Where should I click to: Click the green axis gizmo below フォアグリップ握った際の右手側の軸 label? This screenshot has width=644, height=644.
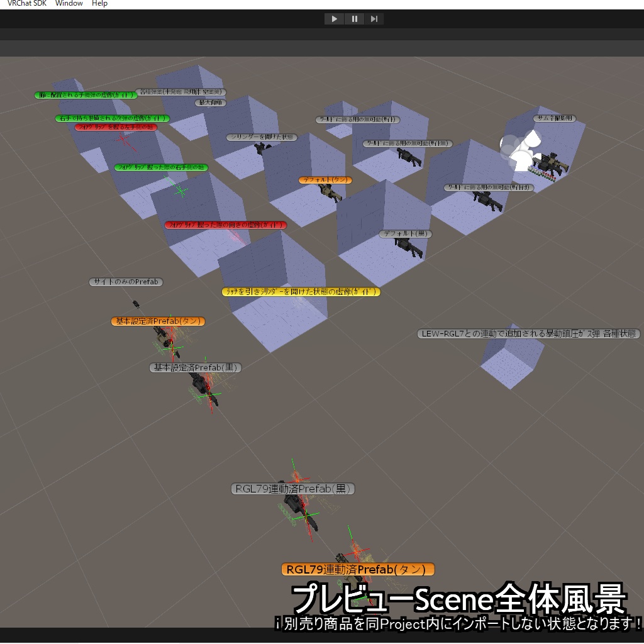[x=179, y=189]
